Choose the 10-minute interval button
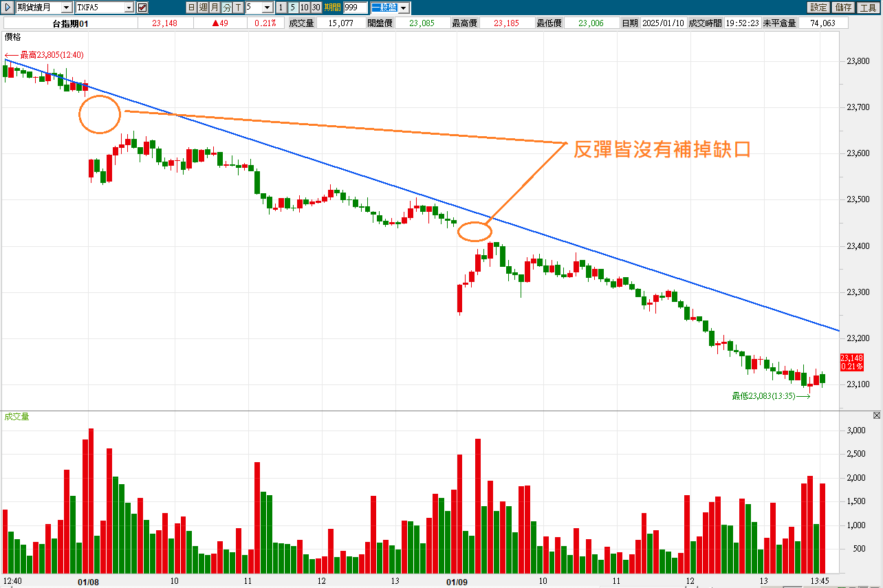The height and width of the screenshot is (588, 883). click(x=304, y=8)
